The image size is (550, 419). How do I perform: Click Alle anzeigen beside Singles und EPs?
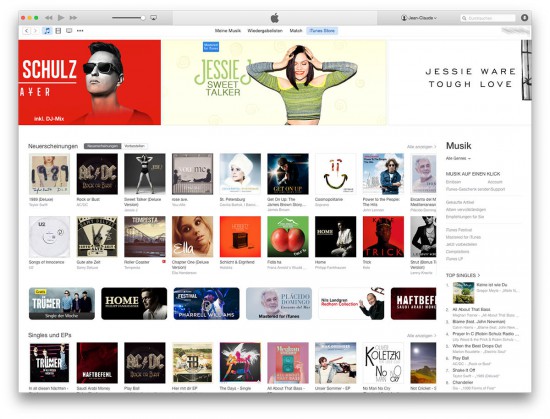pyautogui.click(x=421, y=336)
